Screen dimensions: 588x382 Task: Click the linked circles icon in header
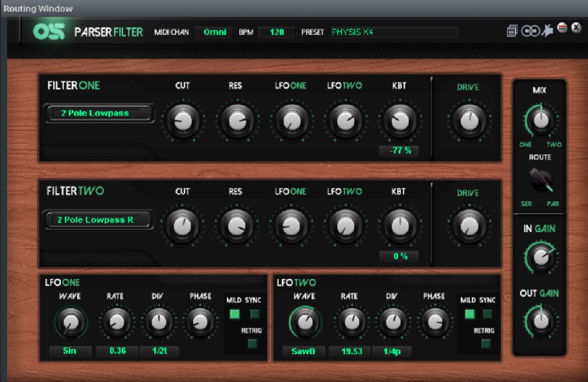(x=530, y=31)
